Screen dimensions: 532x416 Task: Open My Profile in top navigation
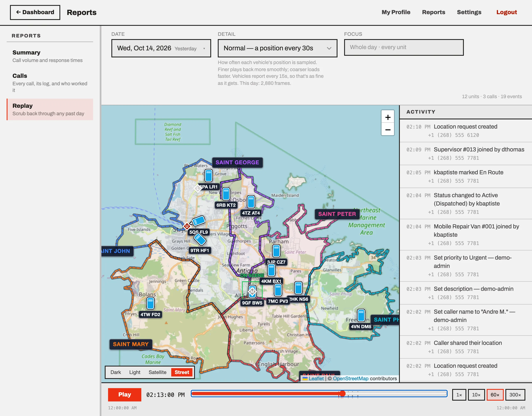pos(396,12)
